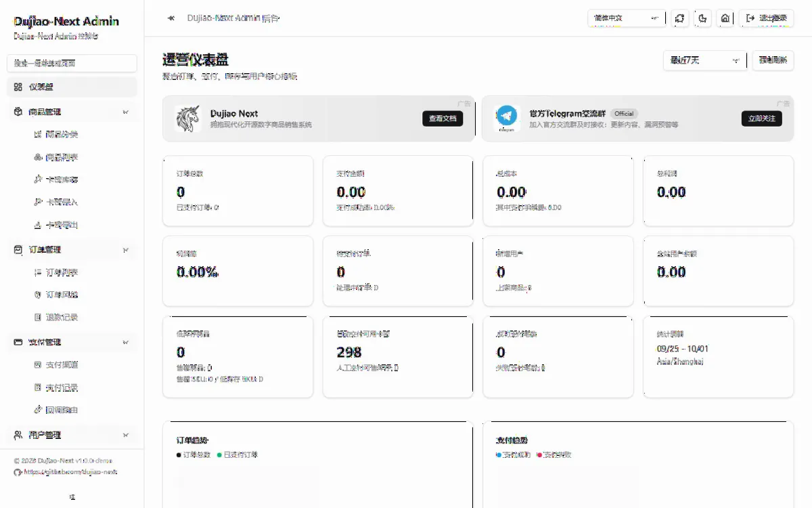Click the 立即关注 button

(762, 119)
